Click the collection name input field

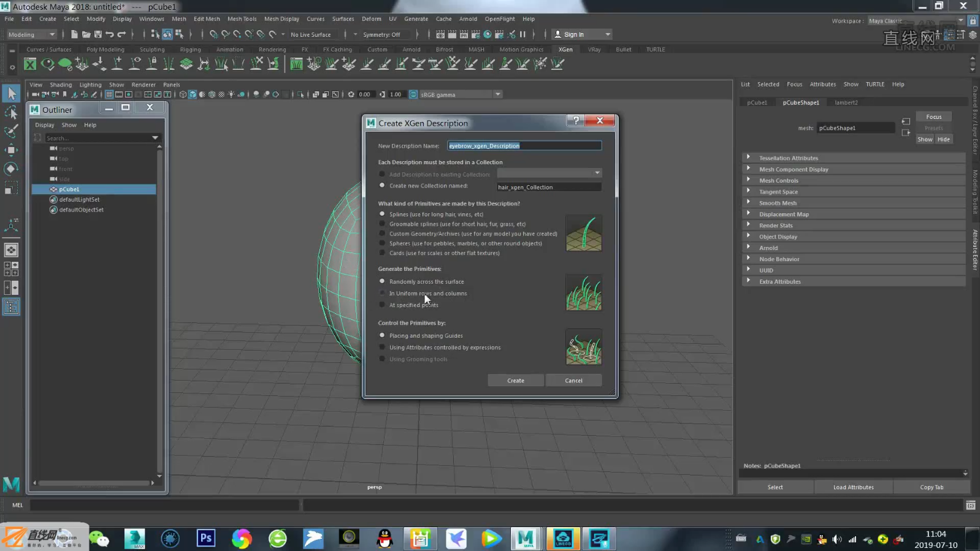point(549,187)
